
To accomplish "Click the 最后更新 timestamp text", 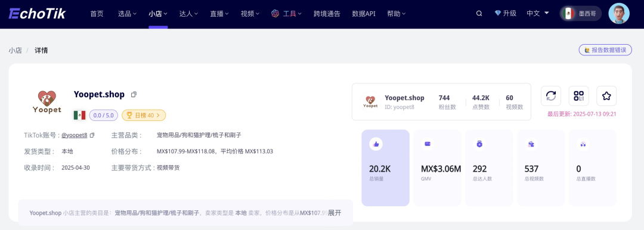I will point(582,114).
